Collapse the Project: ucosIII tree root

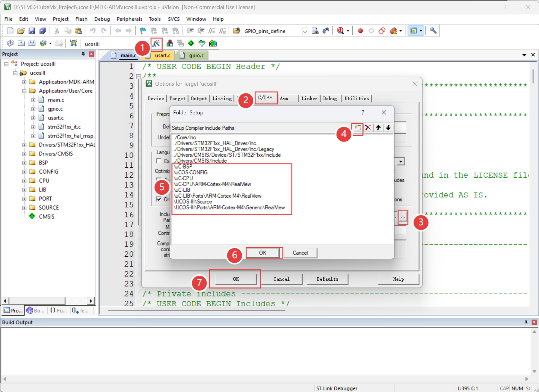tap(6, 64)
